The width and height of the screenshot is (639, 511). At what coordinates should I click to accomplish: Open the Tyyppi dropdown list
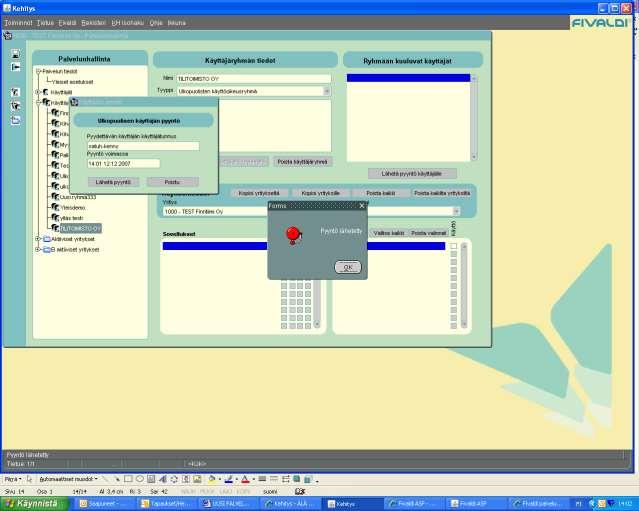point(326,91)
